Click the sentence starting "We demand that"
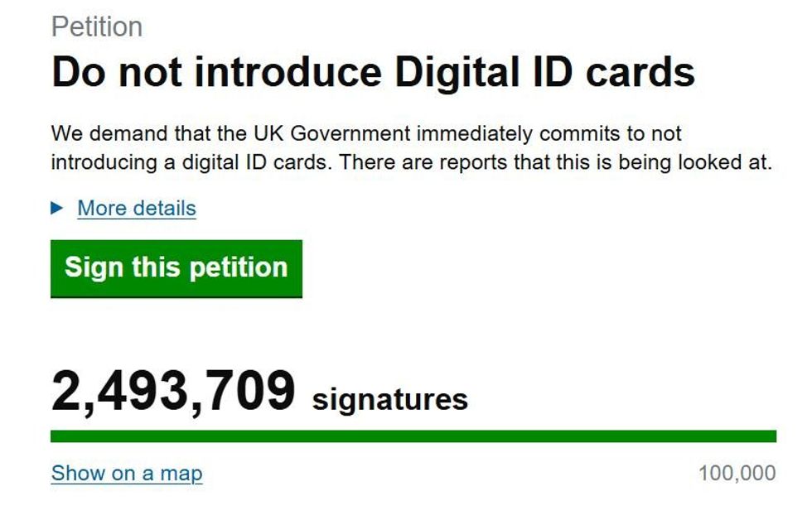The width and height of the screenshot is (812, 520). (x=365, y=133)
